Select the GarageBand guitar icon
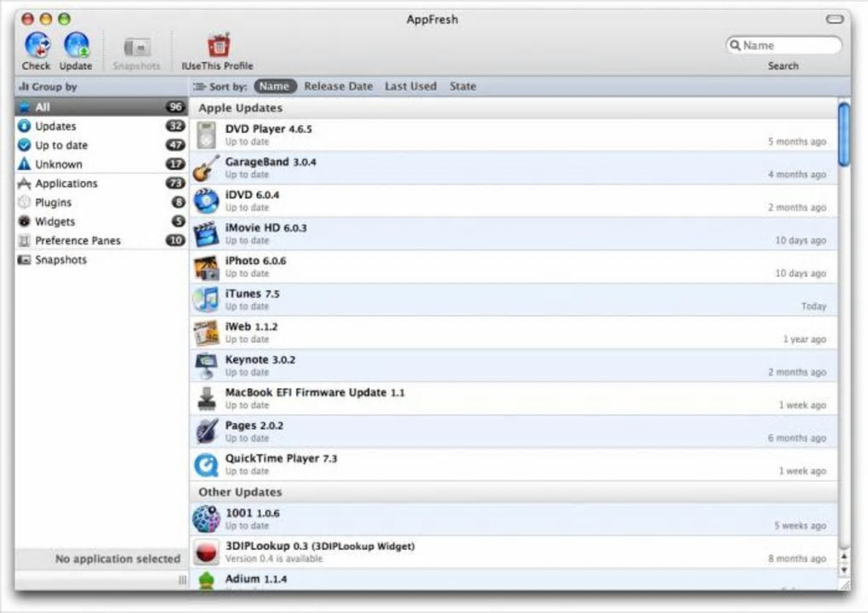 206,168
